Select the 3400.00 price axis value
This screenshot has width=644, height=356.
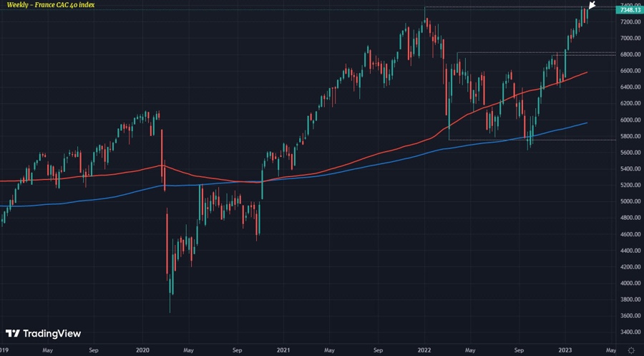pyautogui.click(x=631, y=332)
